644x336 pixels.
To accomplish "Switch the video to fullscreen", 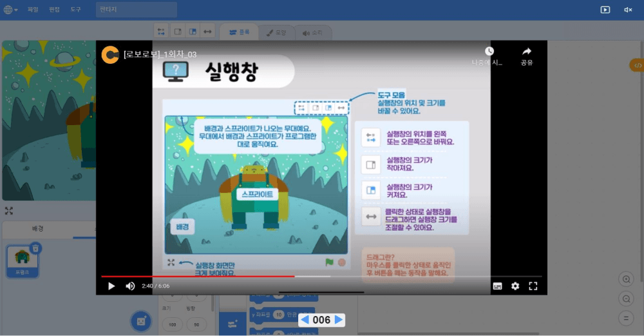I will (533, 286).
